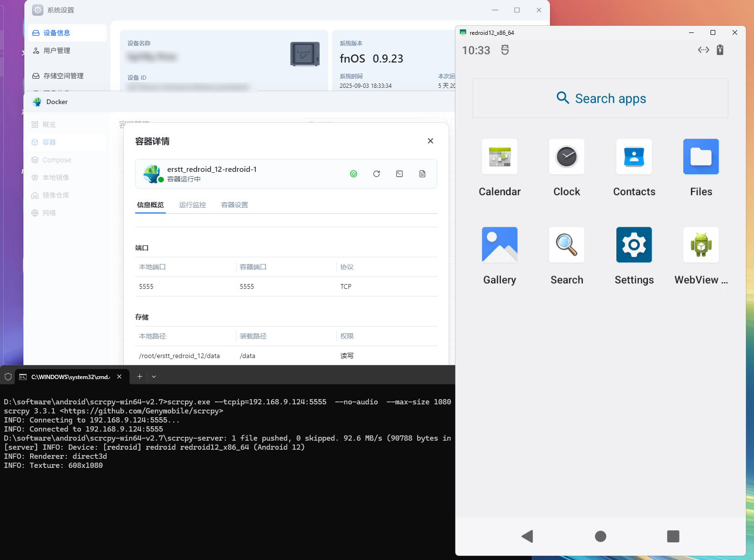Launch the Clock app
The image size is (754, 560).
click(x=566, y=157)
